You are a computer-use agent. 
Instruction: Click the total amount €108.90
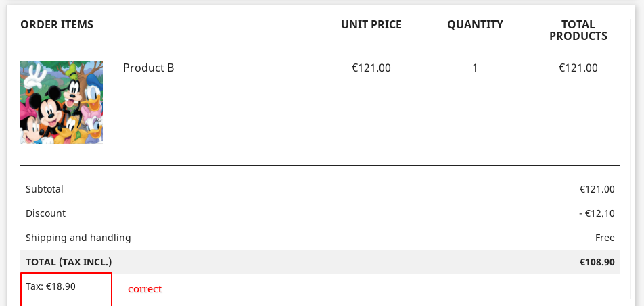tap(597, 262)
